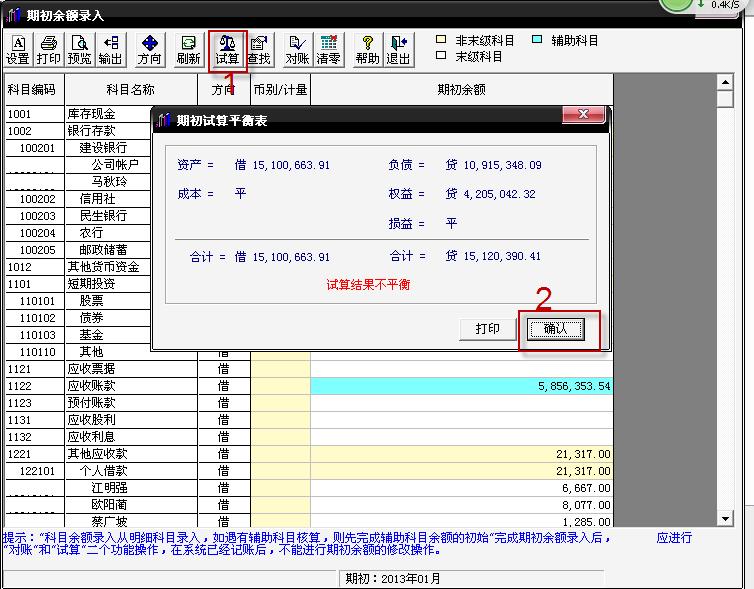Click the 期初试算平衡表 dialog title icon
Image resolution: width=754 pixels, height=589 pixels.
[x=164, y=120]
